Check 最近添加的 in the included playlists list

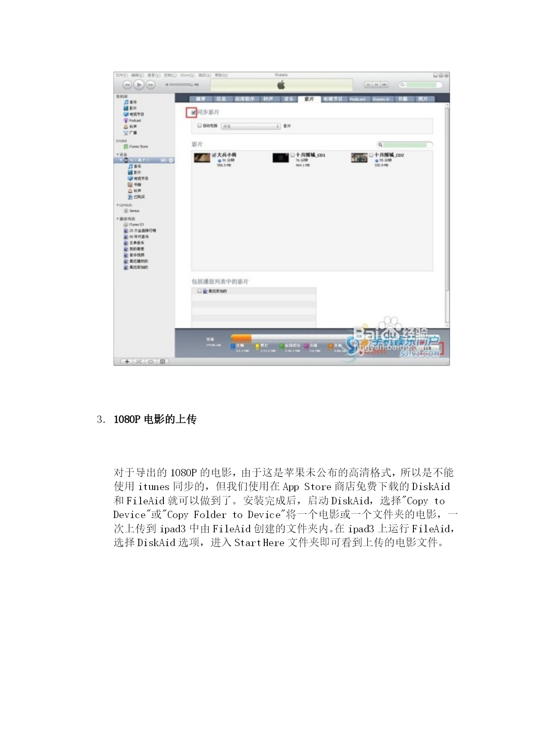point(199,291)
